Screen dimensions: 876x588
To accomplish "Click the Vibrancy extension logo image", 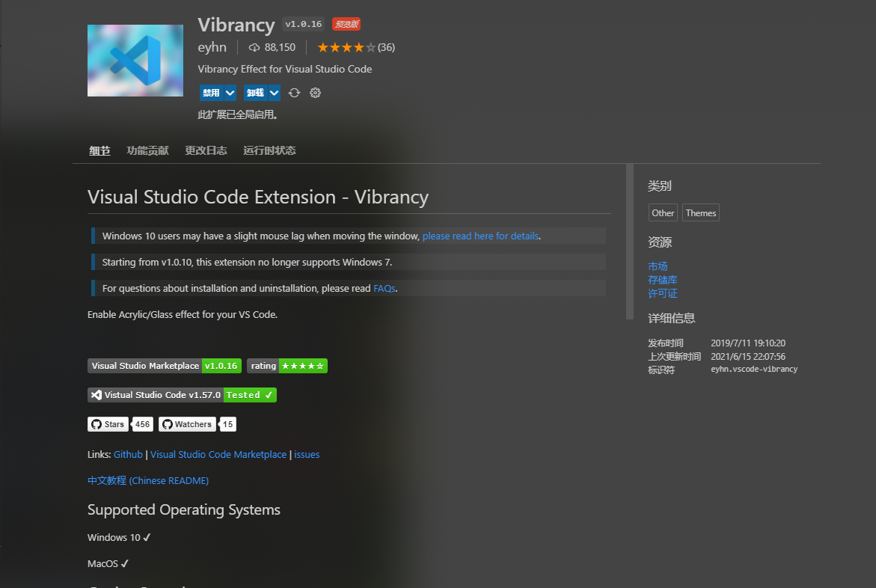I will click(x=135, y=61).
